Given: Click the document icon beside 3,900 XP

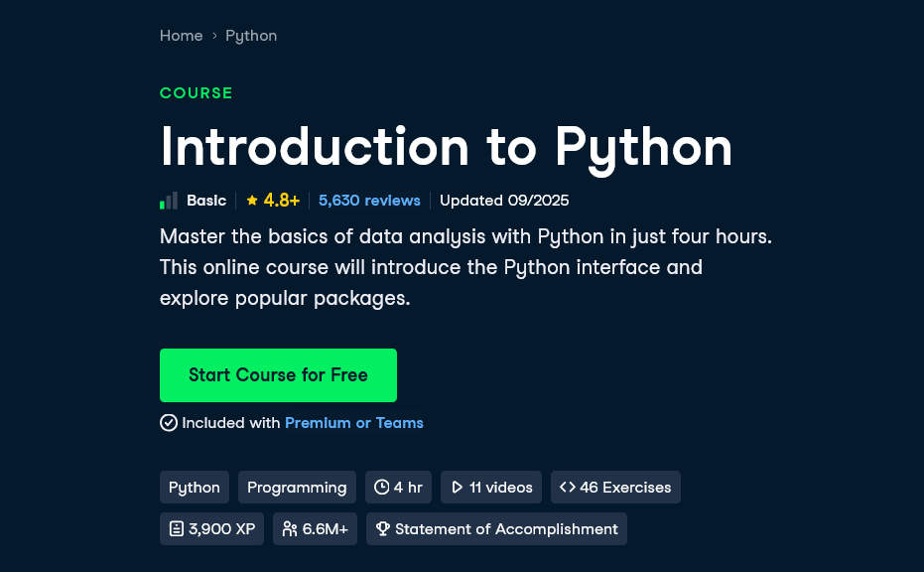Looking at the screenshot, I should coord(177,528).
